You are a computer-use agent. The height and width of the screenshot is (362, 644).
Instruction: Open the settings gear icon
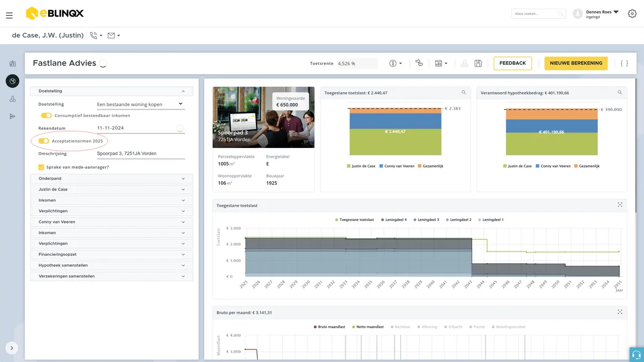[632, 14]
